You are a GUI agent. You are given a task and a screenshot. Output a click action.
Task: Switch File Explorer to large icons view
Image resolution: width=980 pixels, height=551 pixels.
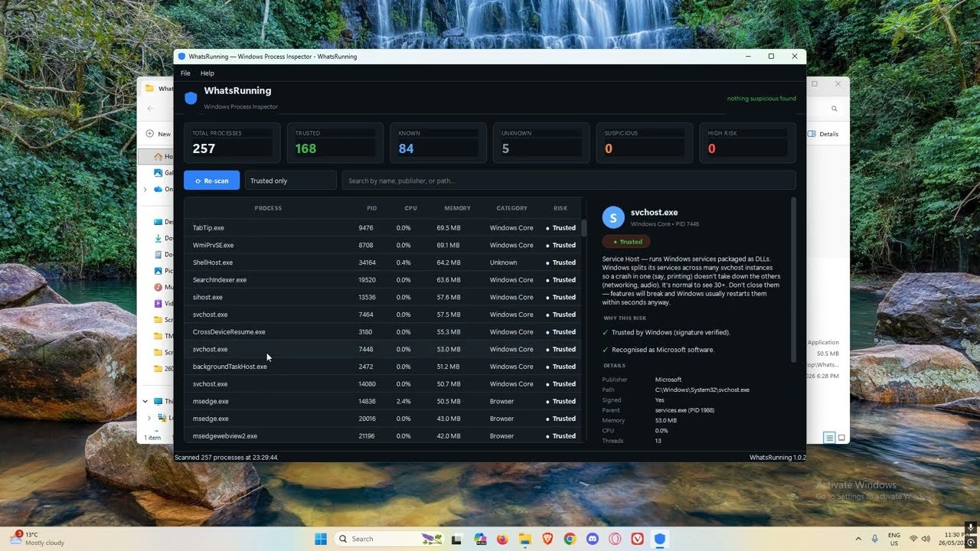[841, 438]
